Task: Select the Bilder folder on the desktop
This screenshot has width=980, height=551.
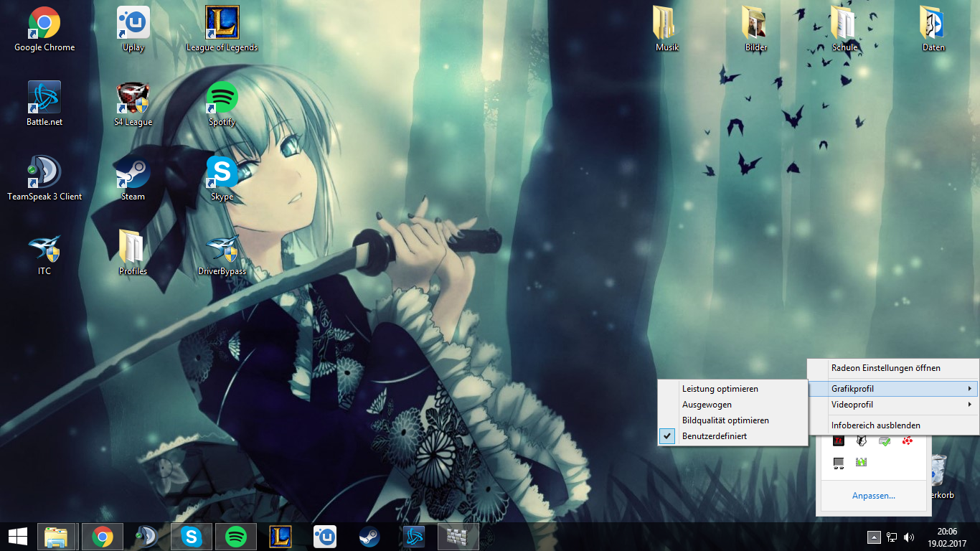Action: click(x=756, y=29)
